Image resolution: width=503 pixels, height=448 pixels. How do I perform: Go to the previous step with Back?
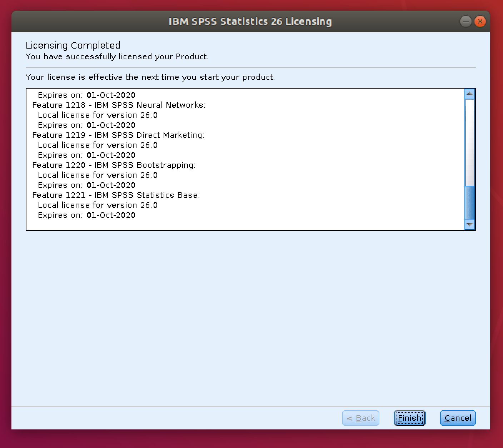tap(361, 418)
